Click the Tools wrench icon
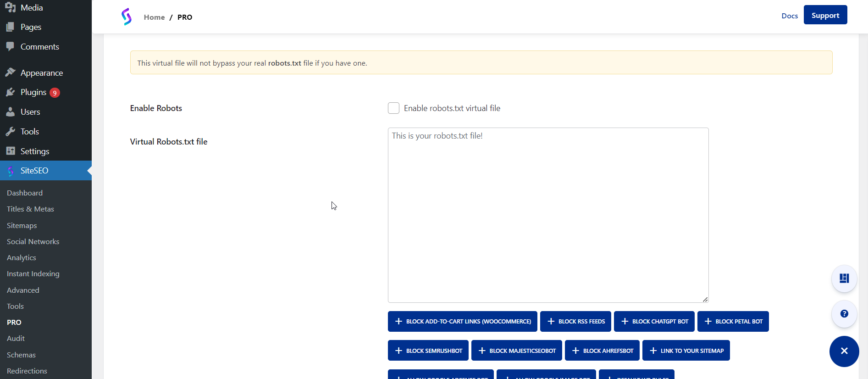Image resolution: width=868 pixels, height=379 pixels. pyautogui.click(x=11, y=132)
